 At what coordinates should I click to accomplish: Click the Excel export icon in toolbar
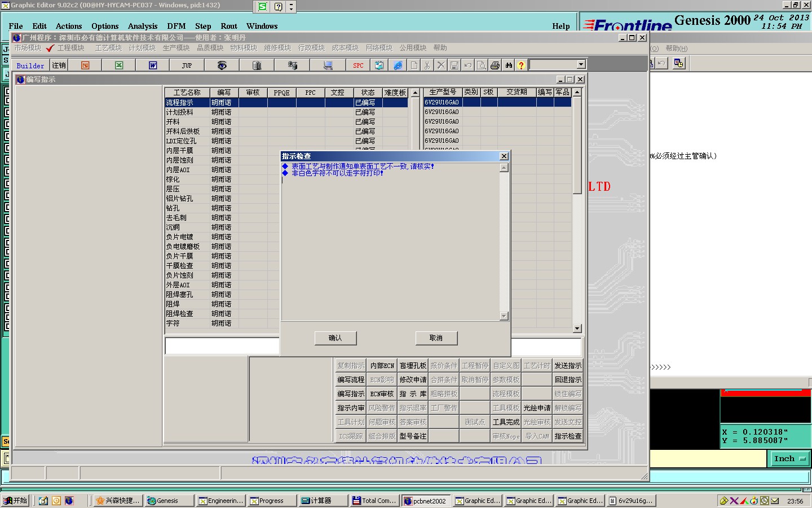[x=119, y=65]
